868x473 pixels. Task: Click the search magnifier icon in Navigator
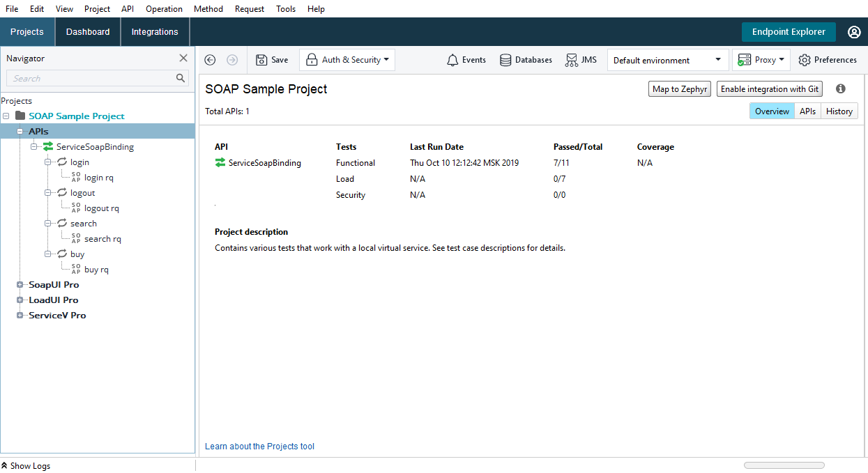point(181,78)
